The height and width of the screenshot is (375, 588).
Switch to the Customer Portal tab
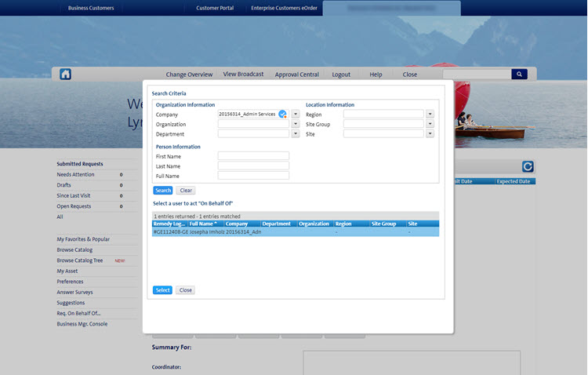tap(214, 8)
